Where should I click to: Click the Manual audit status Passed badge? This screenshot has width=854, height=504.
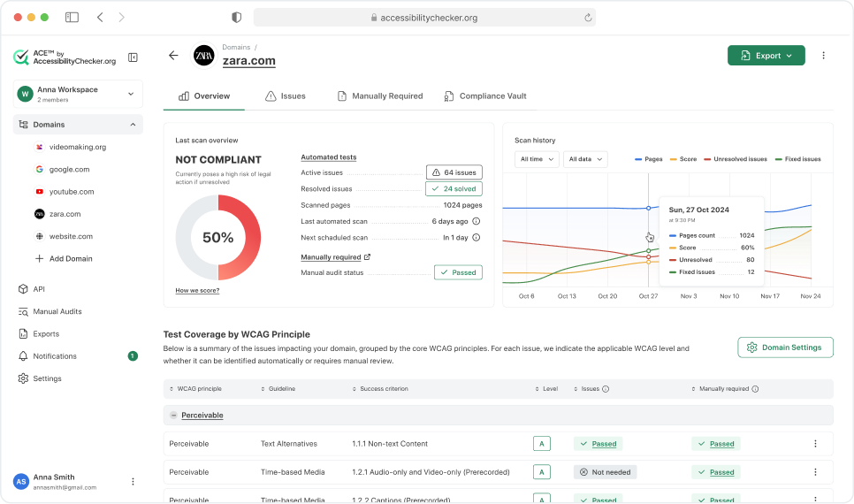(x=458, y=272)
